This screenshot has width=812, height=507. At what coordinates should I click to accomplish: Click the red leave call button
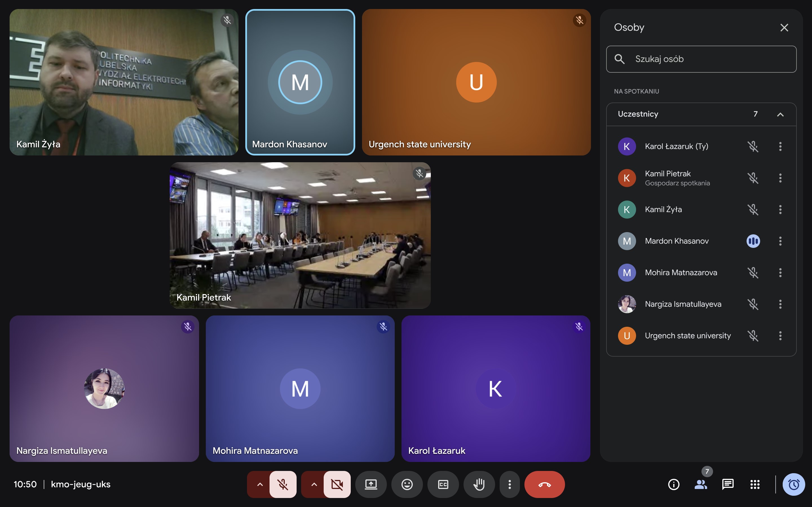coord(544,484)
